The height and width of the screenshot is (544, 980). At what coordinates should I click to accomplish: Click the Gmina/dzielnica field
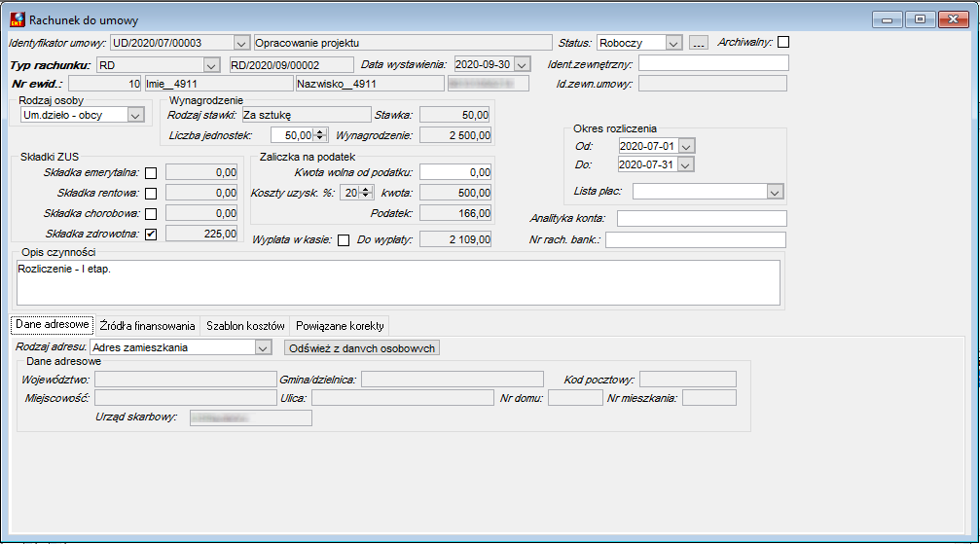453,379
